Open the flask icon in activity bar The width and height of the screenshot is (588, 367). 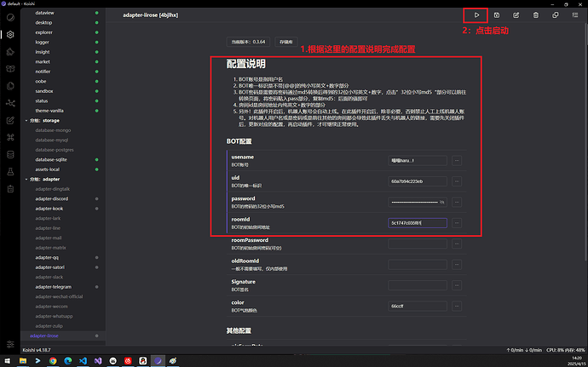pyautogui.click(x=10, y=172)
